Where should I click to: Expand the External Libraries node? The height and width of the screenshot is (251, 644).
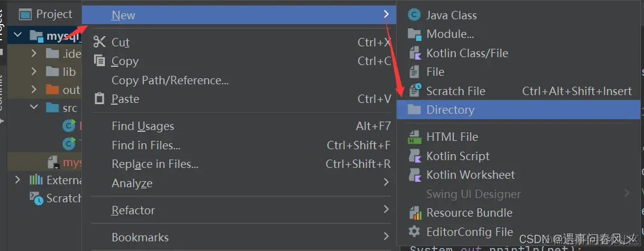coord(17,179)
